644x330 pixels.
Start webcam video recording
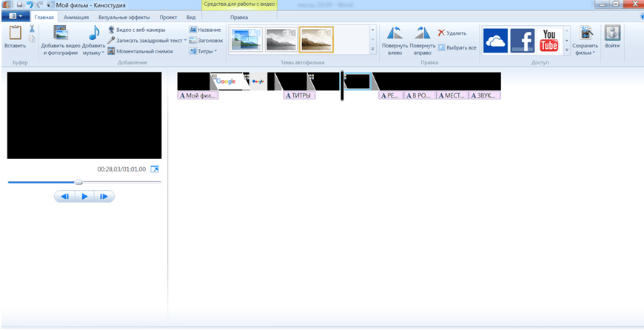click(x=136, y=30)
